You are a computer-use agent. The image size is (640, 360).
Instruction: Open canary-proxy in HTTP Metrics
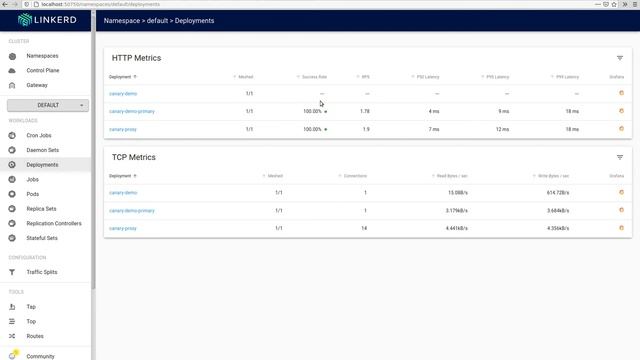coord(123,129)
